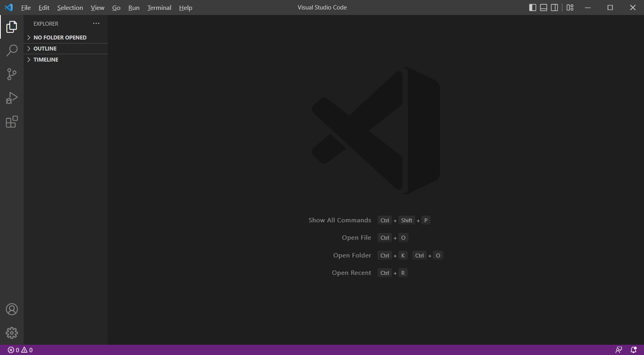Open the View menu
644x355 pixels.
97,8
